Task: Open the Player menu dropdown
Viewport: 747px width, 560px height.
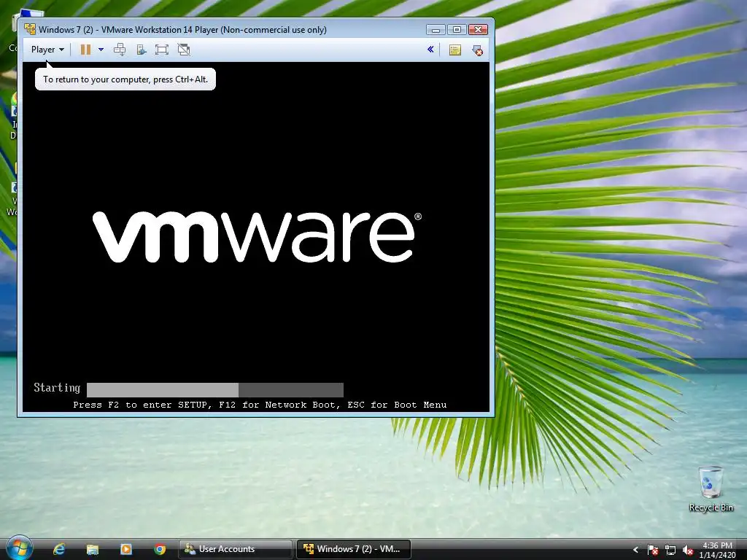Action: coord(47,50)
